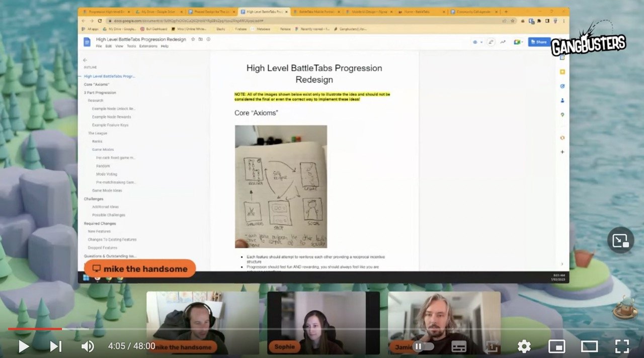
Task: Open the viewing mode eye dropdown
Action: pyautogui.click(x=477, y=42)
